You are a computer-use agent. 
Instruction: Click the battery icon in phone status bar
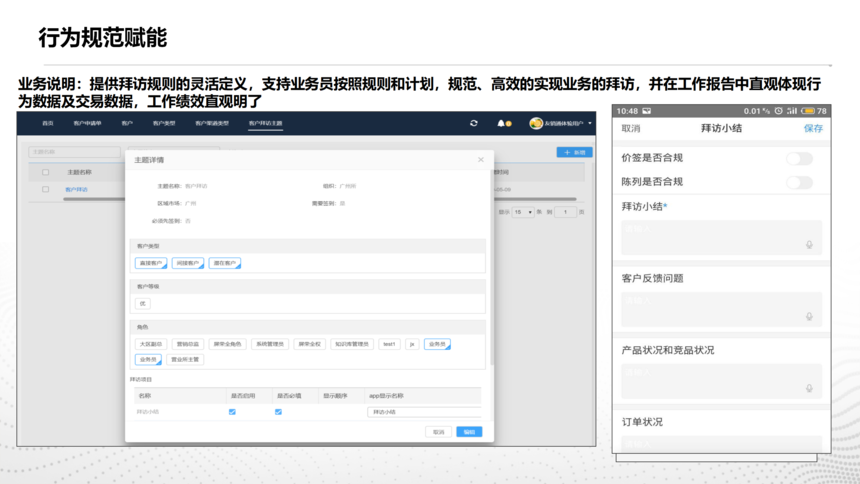[808, 111]
